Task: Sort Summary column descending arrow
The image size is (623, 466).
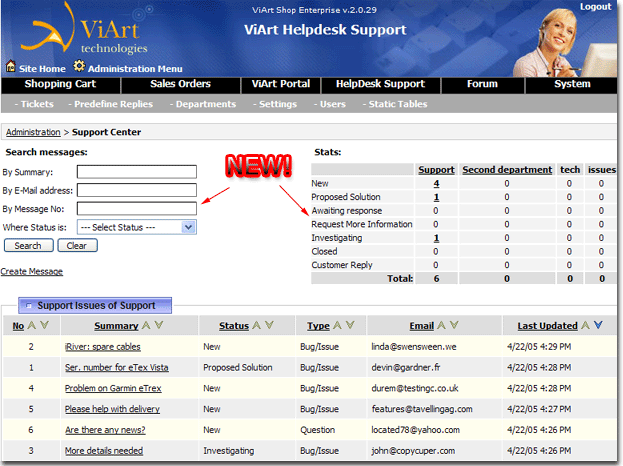Action: point(159,325)
